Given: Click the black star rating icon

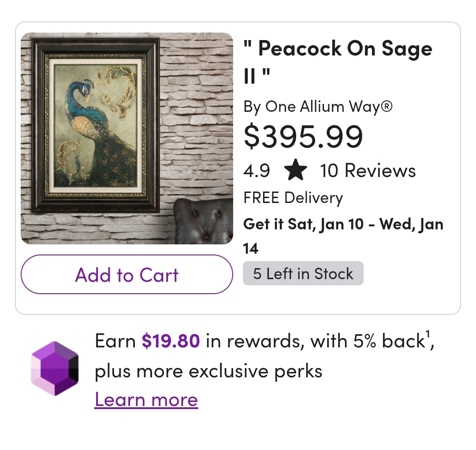Looking at the screenshot, I should (x=295, y=171).
